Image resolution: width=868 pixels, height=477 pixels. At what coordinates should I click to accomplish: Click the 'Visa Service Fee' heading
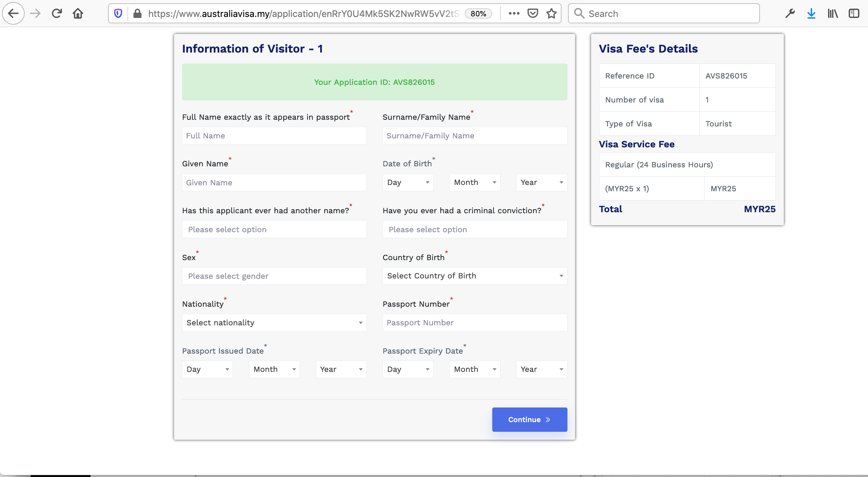point(636,144)
